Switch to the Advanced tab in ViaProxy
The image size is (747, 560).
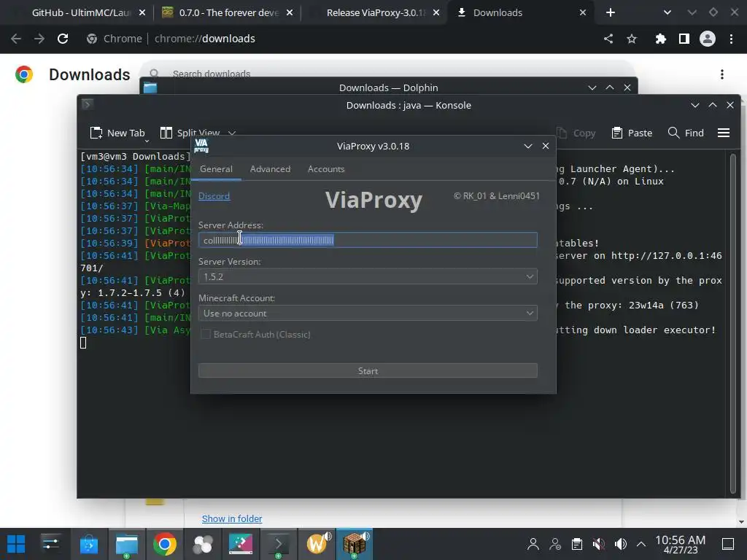pos(270,169)
